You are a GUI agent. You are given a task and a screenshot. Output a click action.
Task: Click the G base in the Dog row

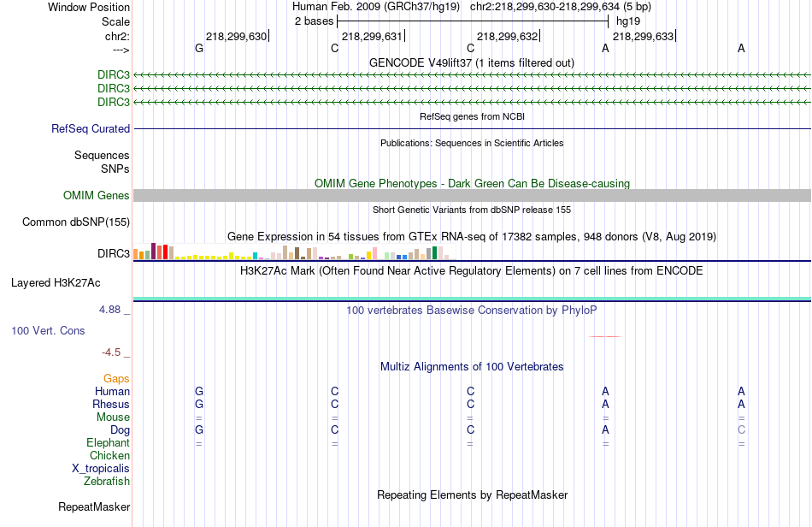tap(199, 429)
